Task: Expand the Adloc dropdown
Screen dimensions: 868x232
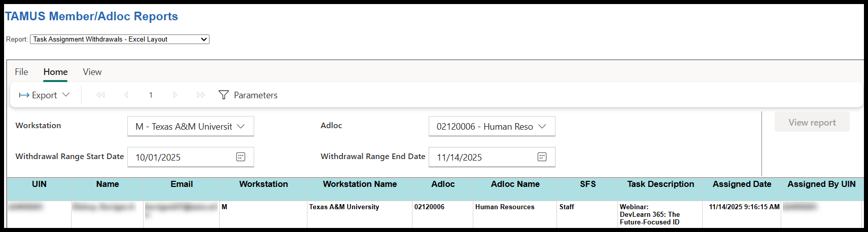Action: coord(491,126)
